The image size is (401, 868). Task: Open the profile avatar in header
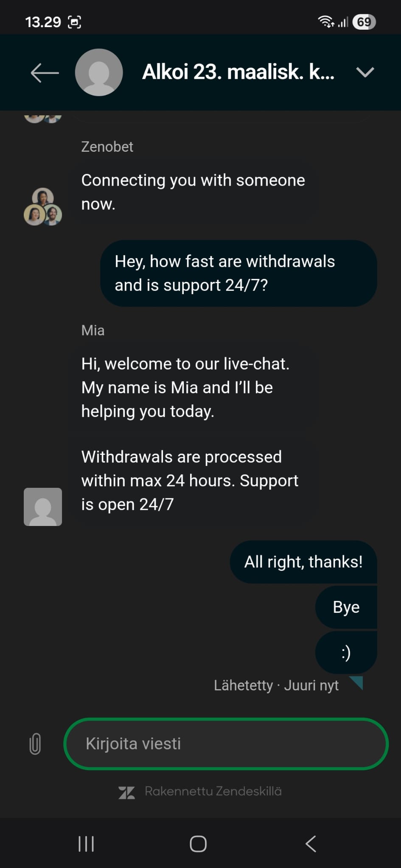(x=99, y=72)
